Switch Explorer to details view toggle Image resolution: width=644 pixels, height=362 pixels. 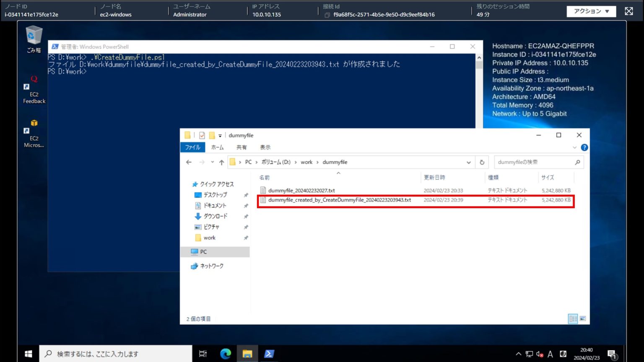point(573,319)
